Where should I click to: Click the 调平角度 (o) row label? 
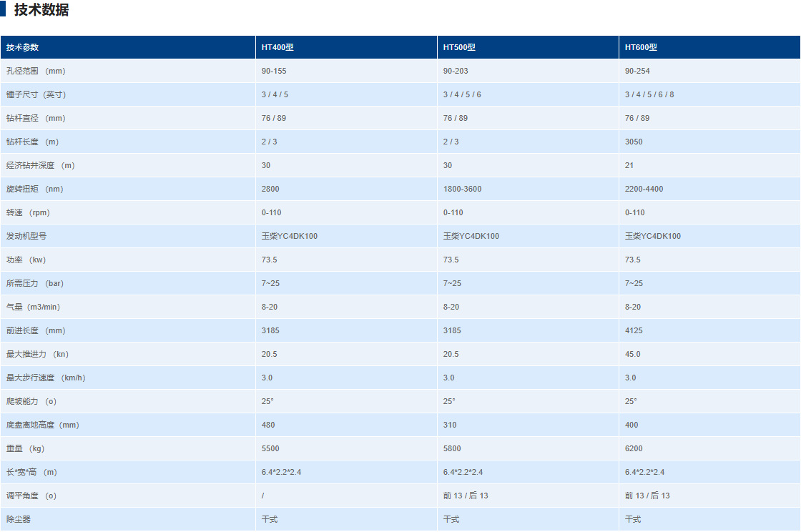click(x=31, y=496)
